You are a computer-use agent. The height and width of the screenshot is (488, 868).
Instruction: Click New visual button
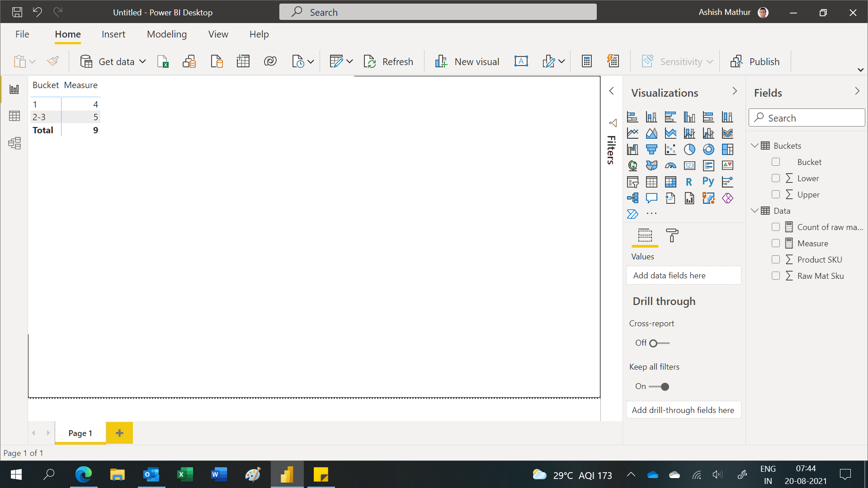point(467,61)
